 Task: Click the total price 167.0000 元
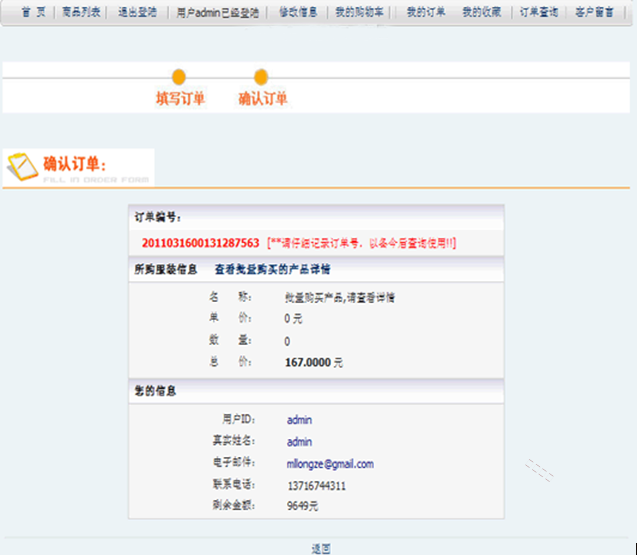coord(314,362)
